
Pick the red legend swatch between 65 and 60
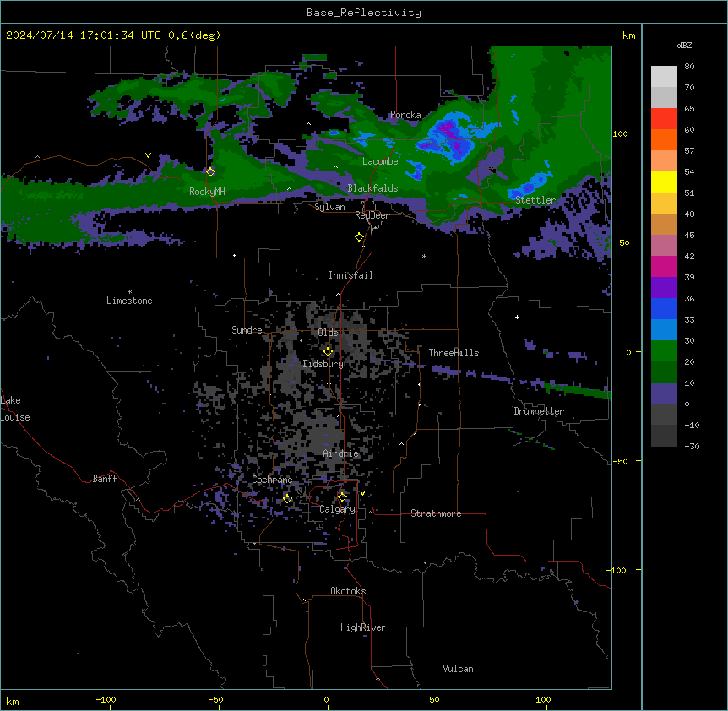[664, 118]
